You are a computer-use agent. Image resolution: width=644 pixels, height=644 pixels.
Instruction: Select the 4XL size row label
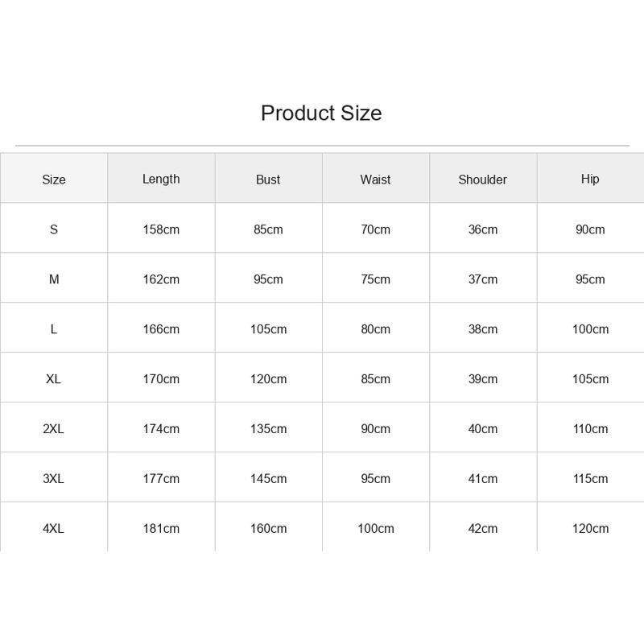coord(53,528)
